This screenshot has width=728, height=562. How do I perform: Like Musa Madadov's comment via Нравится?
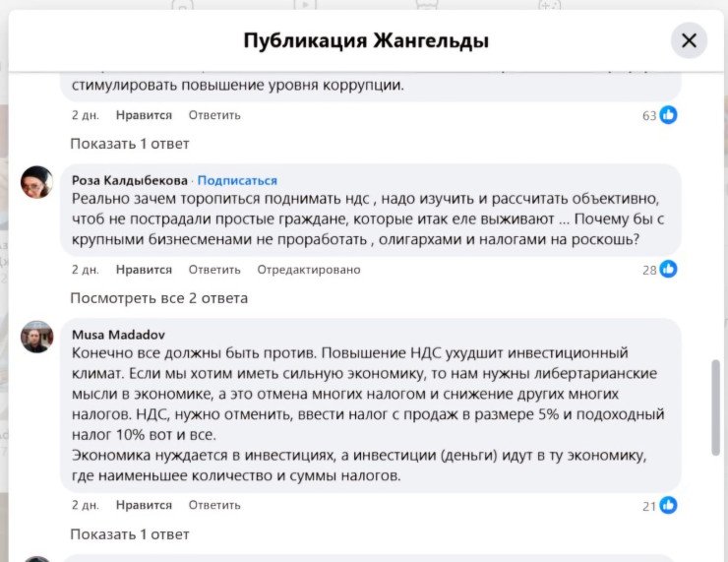(144, 506)
